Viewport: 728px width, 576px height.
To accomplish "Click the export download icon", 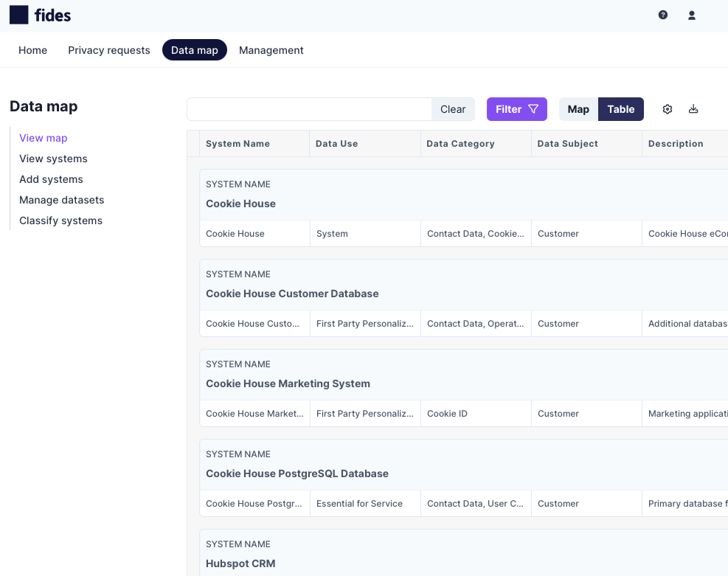I will click(x=693, y=109).
